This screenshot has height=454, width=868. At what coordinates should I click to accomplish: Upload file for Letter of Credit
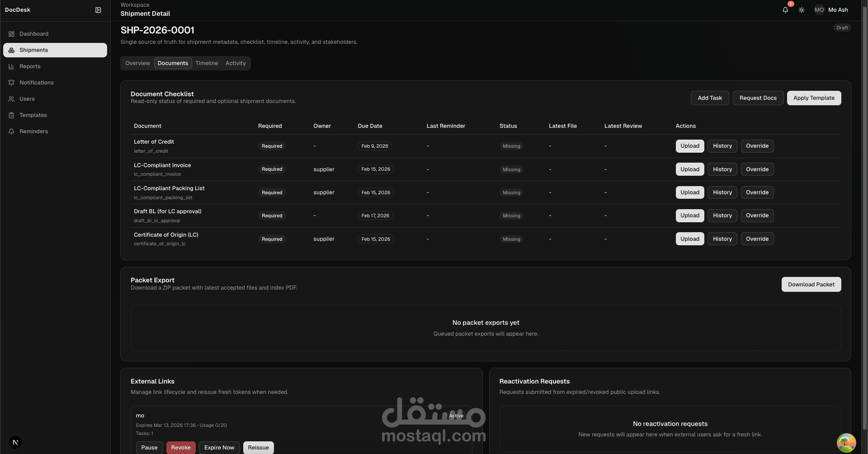690,146
